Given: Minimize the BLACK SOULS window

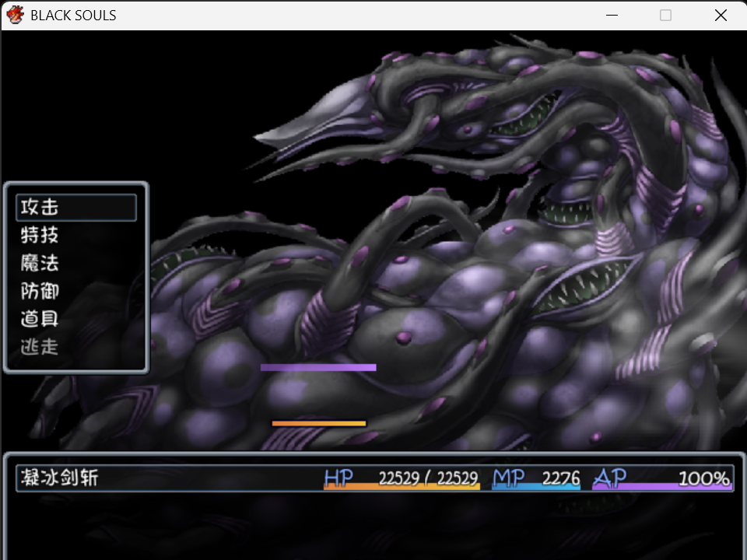Looking at the screenshot, I should 612,16.
